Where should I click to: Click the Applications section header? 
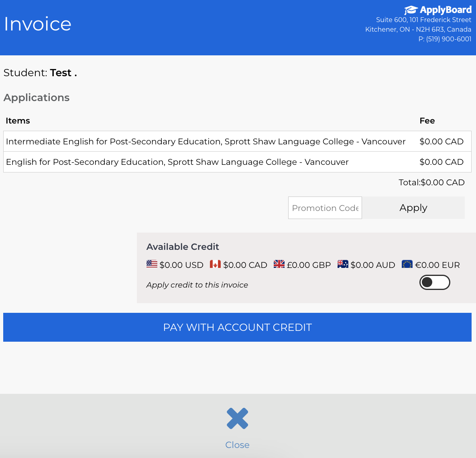[x=37, y=97]
